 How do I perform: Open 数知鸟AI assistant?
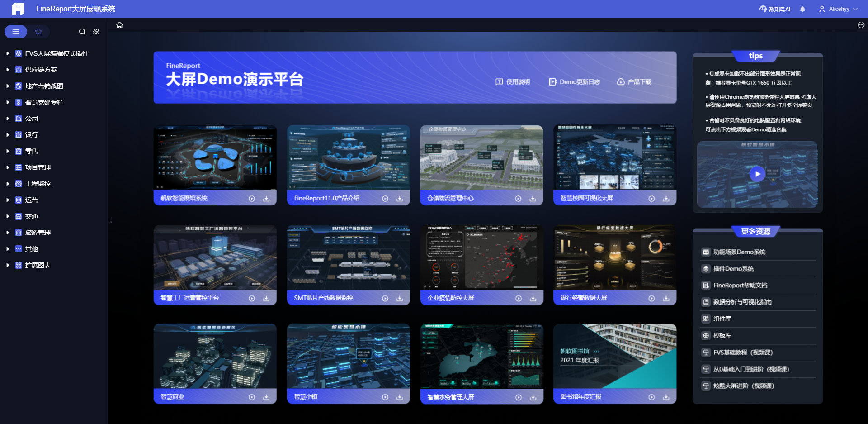775,9
